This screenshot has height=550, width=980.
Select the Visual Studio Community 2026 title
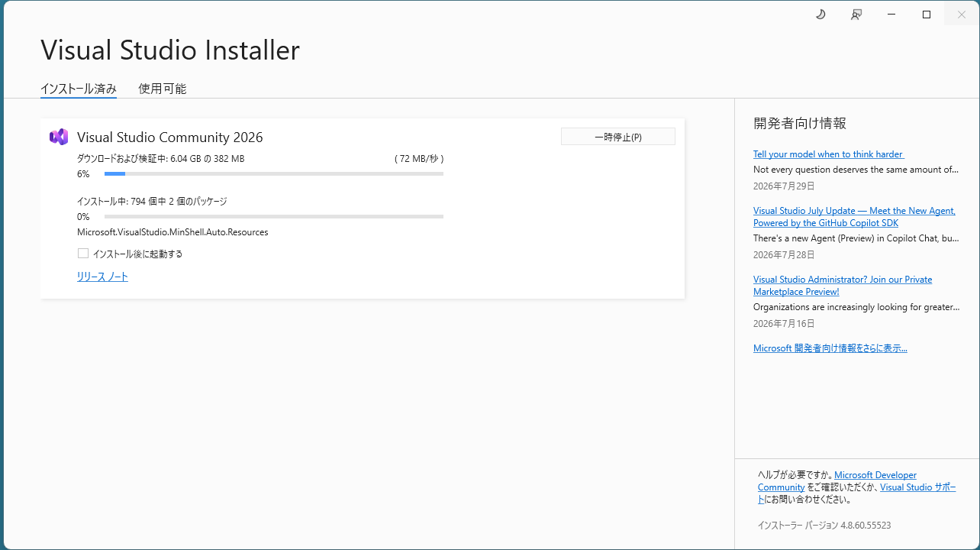click(x=170, y=137)
